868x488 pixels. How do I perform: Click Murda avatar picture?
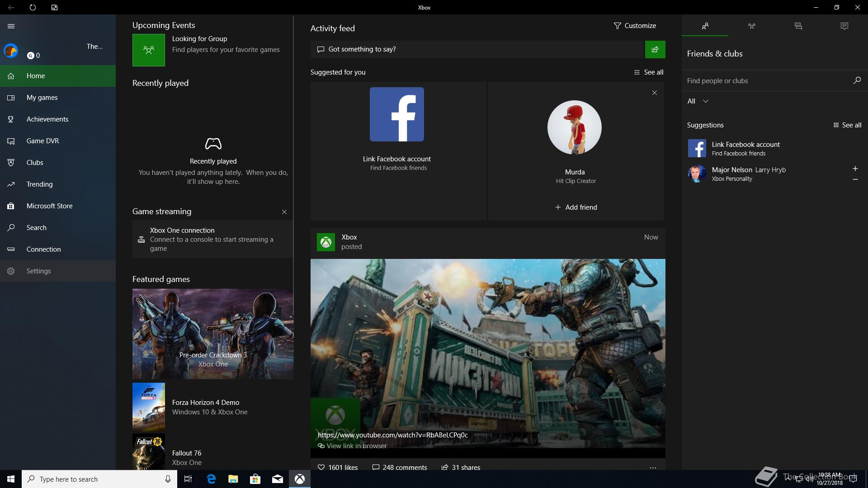click(x=575, y=127)
